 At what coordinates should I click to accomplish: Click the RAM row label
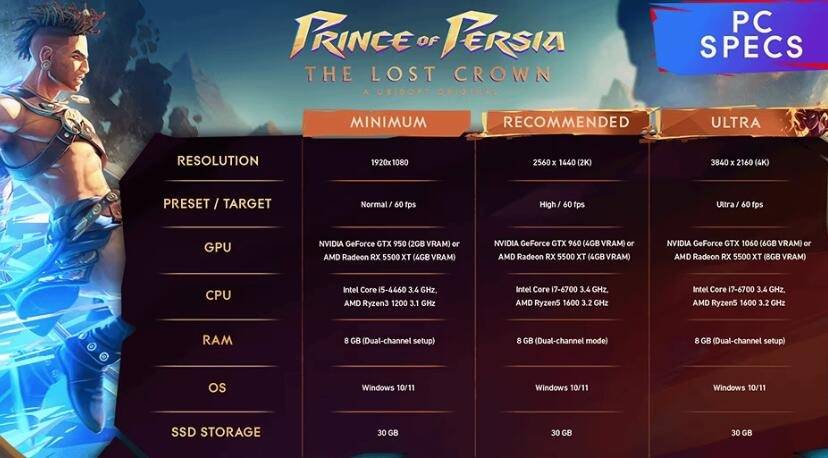(x=218, y=340)
